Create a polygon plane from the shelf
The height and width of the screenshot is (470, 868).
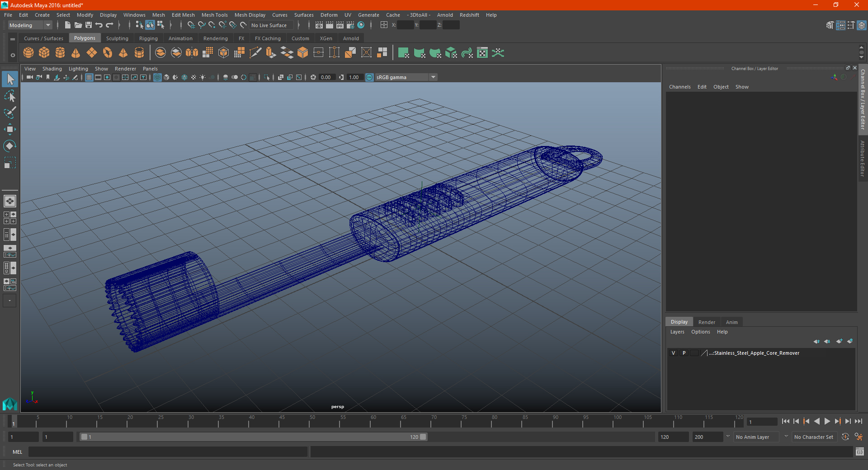pyautogui.click(x=92, y=53)
